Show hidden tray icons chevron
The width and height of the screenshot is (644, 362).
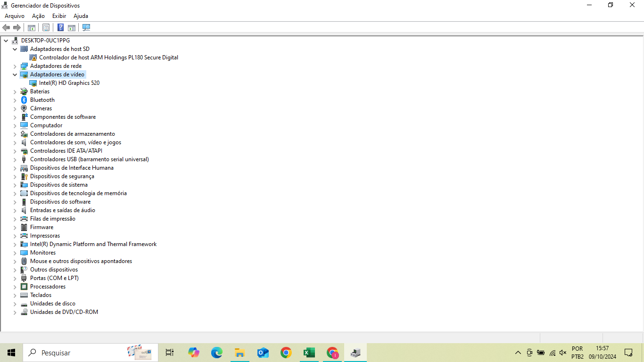518,353
